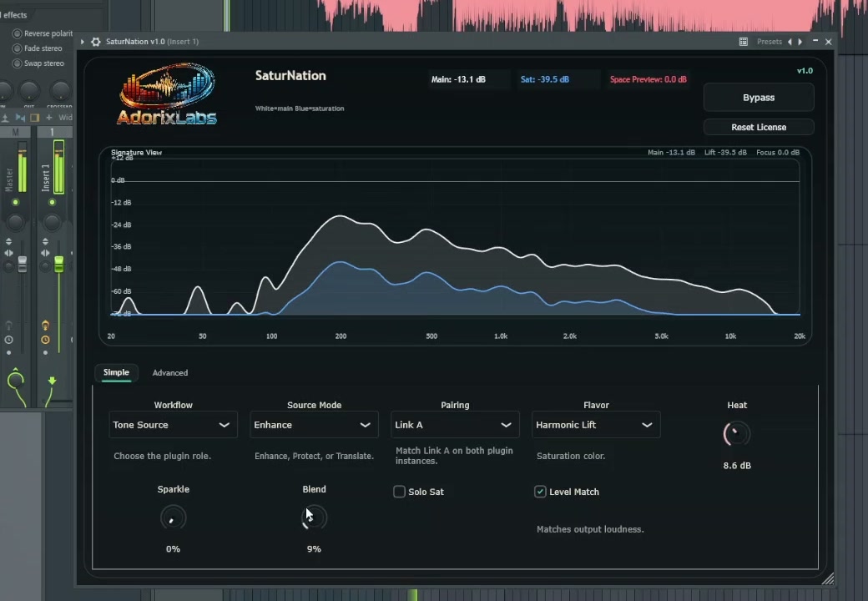Click the Master latency clock icon
The width and height of the screenshot is (868, 601).
tap(9, 340)
